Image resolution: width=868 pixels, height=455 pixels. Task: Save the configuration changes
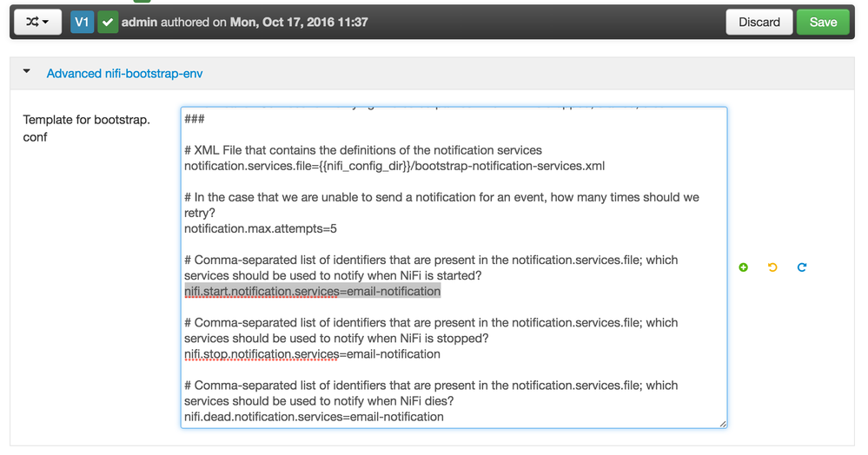[x=823, y=22]
